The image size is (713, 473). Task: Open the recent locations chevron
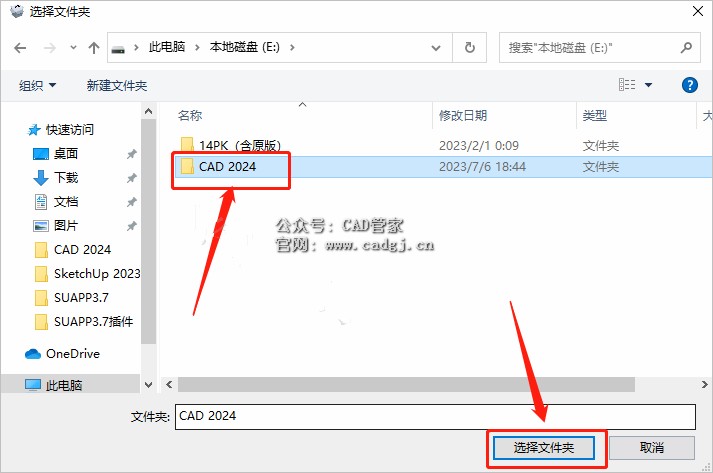(x=73, y=47)
